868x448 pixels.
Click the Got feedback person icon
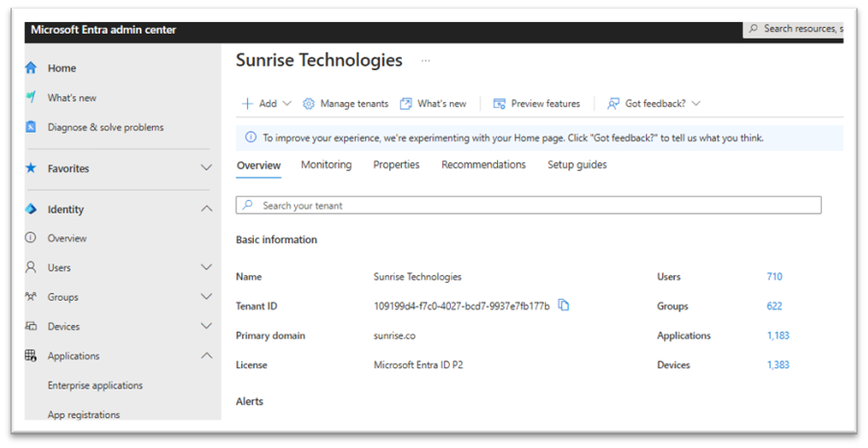tap(613, 104)
